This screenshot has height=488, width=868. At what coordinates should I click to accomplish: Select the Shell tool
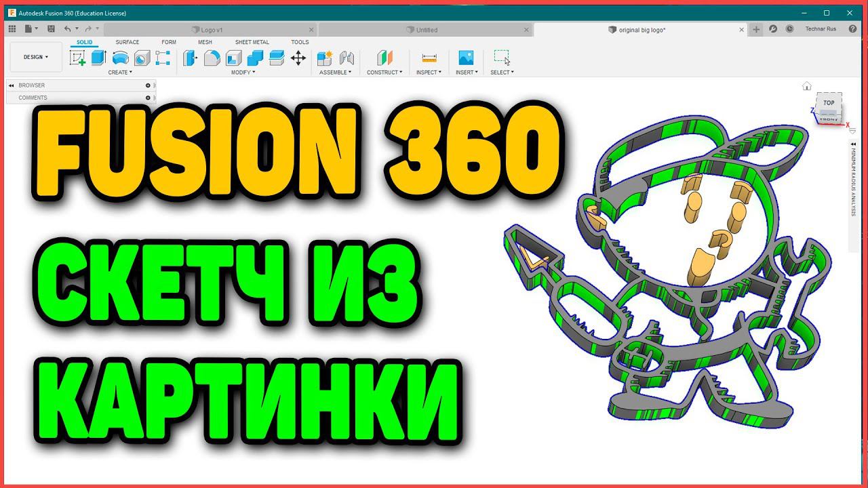point(233,58)
